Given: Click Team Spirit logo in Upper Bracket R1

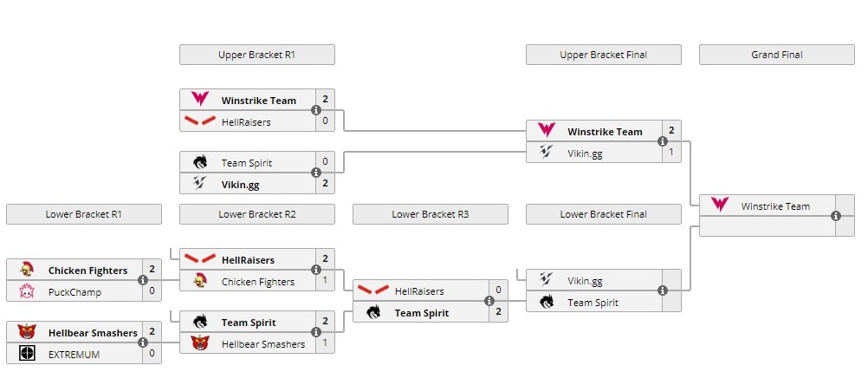Looking at the screenshot, I should (200, 162).
